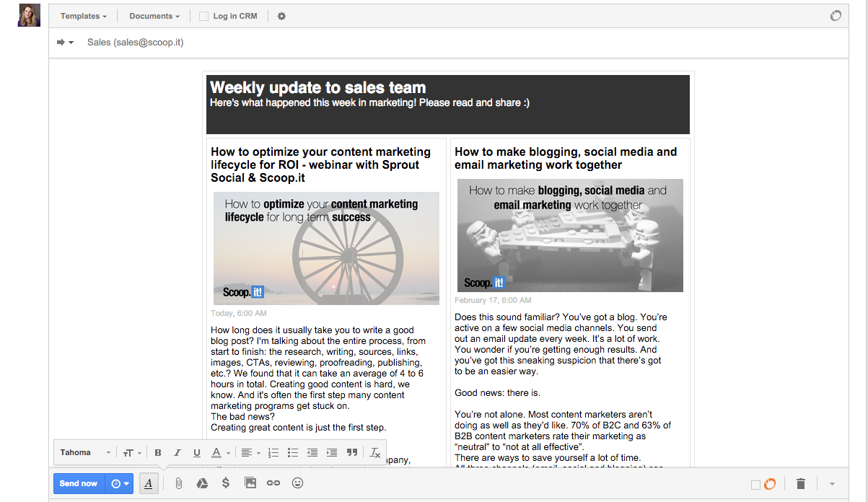Discard the draft with trash icon
Image resolution: width=868 pixels, height=502 pixels.
coord(801,484)
